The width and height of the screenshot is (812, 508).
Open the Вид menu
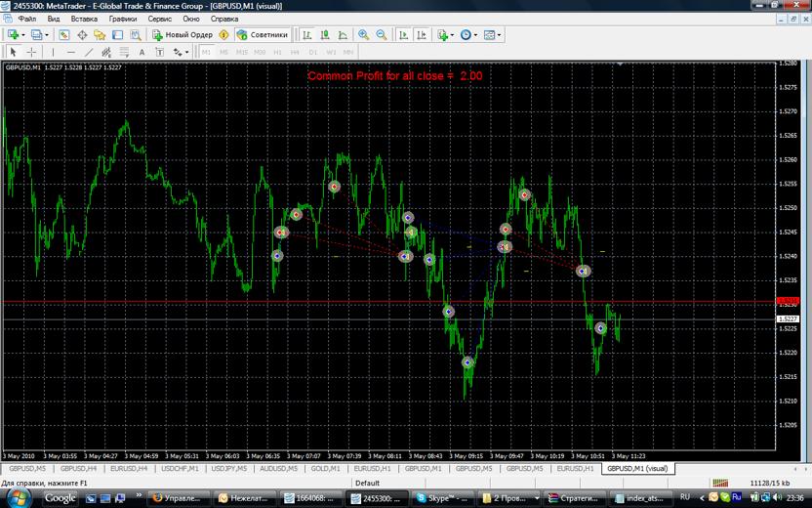coord(54,19)
